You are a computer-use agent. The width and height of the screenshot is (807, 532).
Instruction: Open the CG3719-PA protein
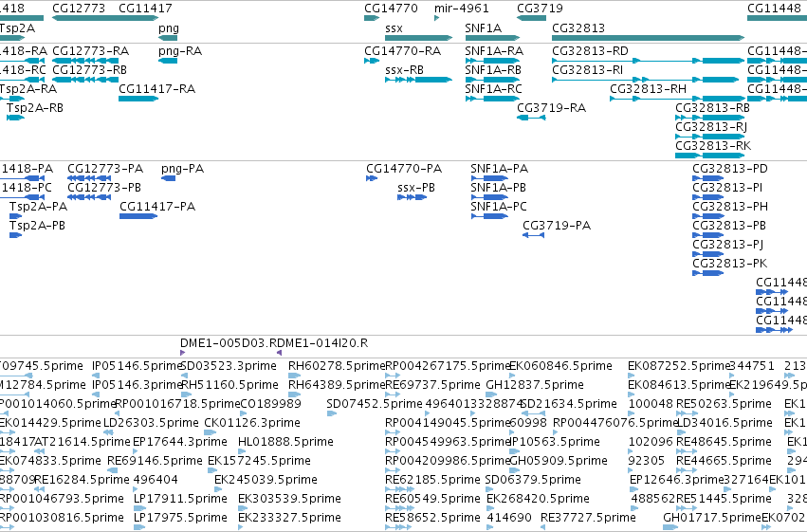pyautogui.click(x=557, y=226)
